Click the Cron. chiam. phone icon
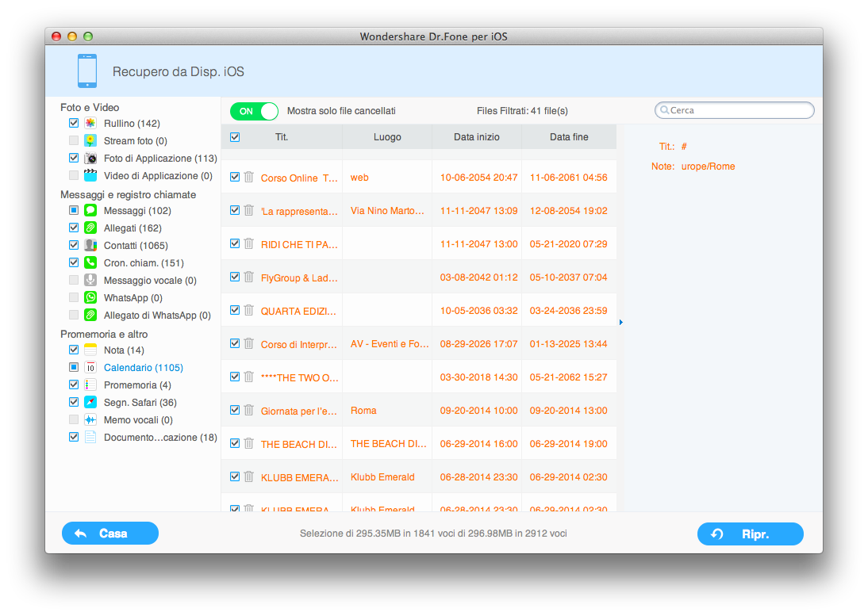The image size is (868, 616). (x=90, y=262)
